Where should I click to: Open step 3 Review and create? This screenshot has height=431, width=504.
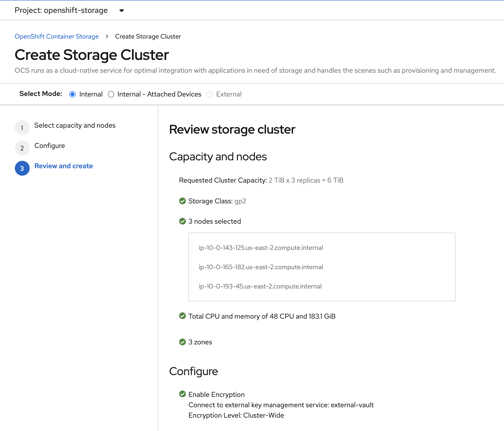64,166
